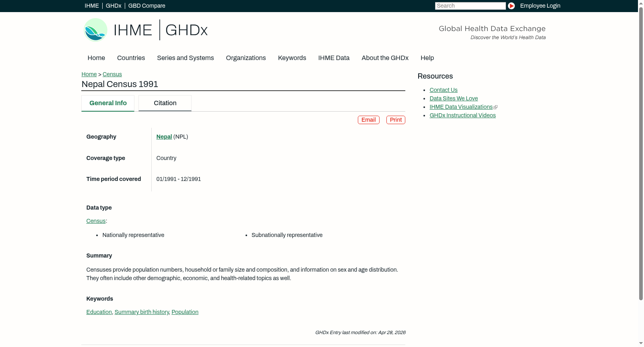Click the scrollbar up arrow
This screenshot has width=644, height=347.
[x=641, y=3]
